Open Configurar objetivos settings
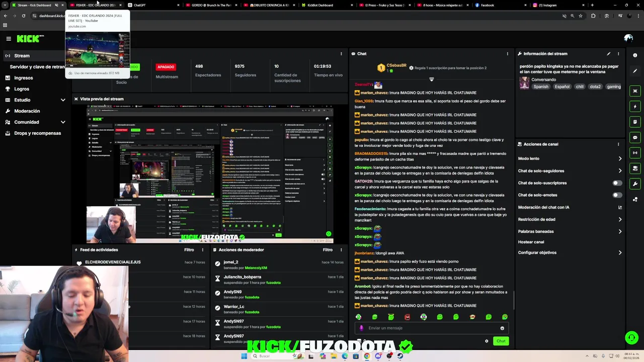This screenshot has width=644, height=362. click(570, 252)
